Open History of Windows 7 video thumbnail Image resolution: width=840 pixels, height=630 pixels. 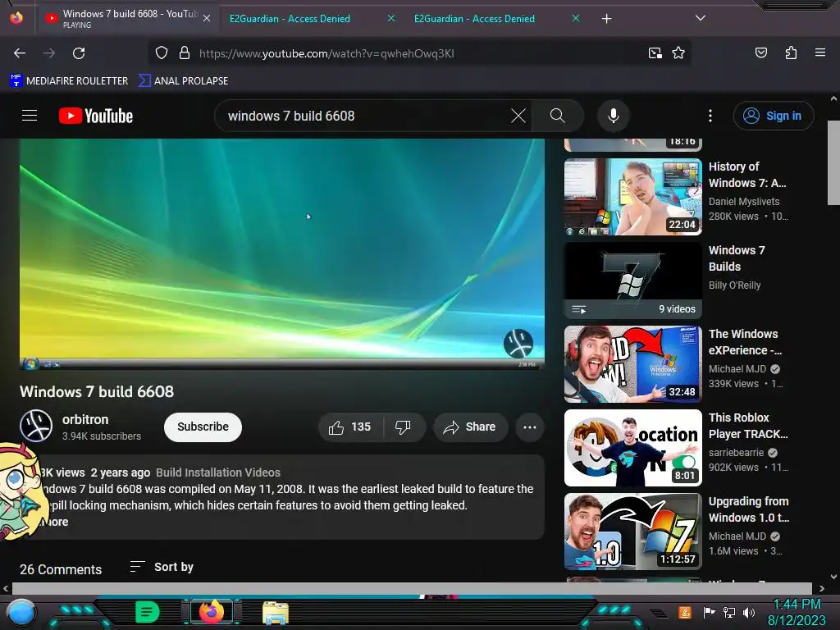click(632, 197)
